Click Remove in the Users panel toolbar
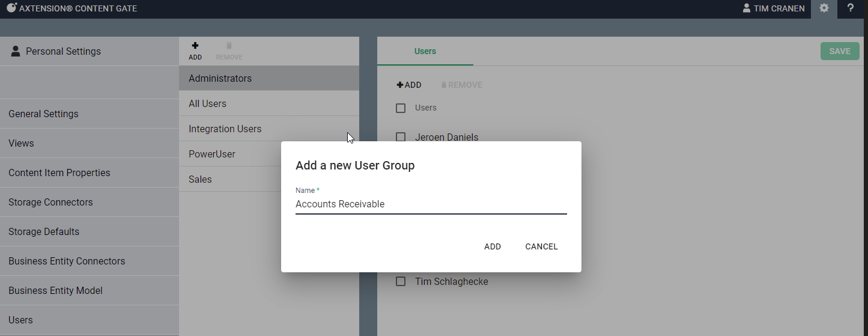This screenshot has width=868, height=336. [x=461, y=85]
